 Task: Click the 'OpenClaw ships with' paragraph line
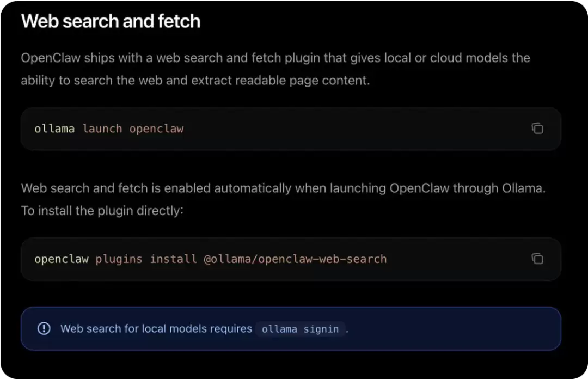[275, 58]
